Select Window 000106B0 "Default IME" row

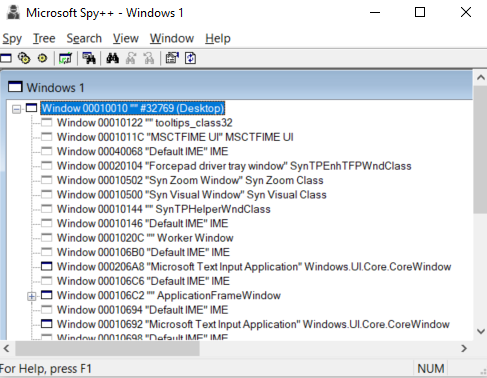[143, 252]
